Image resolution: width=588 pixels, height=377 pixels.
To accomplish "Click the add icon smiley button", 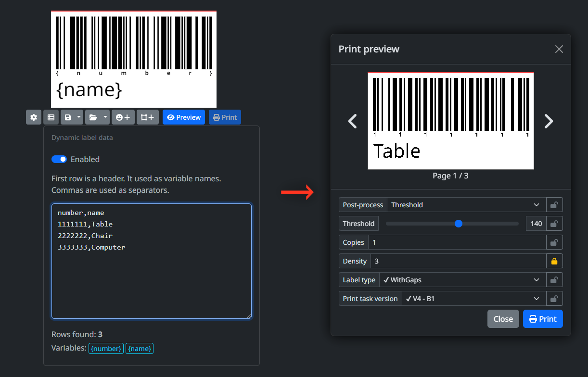I will [x=123, y=117].
